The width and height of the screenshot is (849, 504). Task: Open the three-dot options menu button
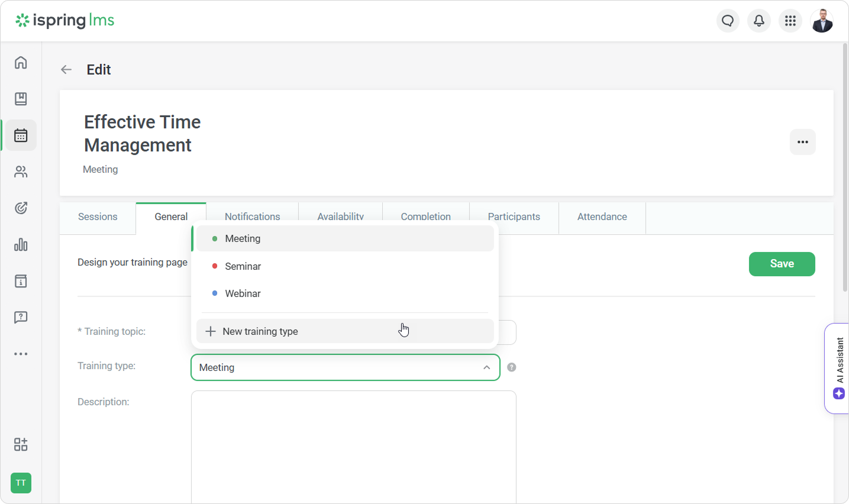point(802,142)
